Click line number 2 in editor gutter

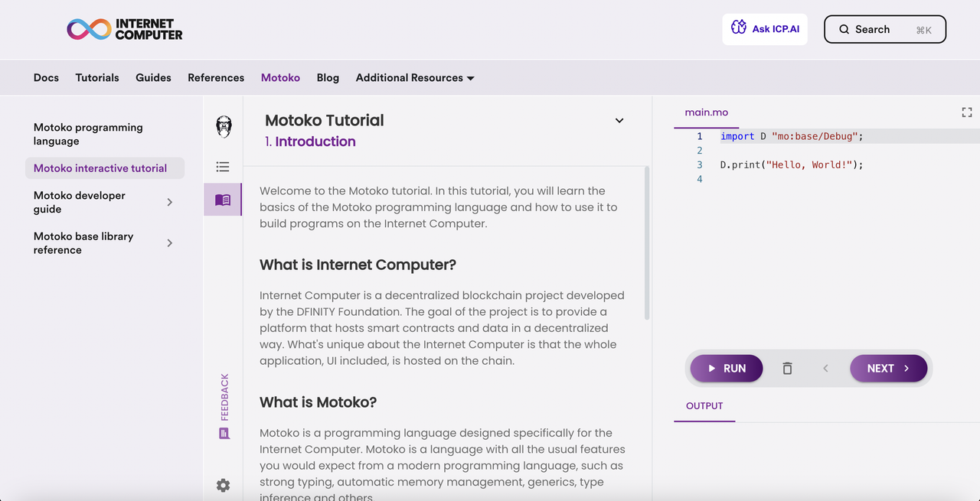coord(699,151)
